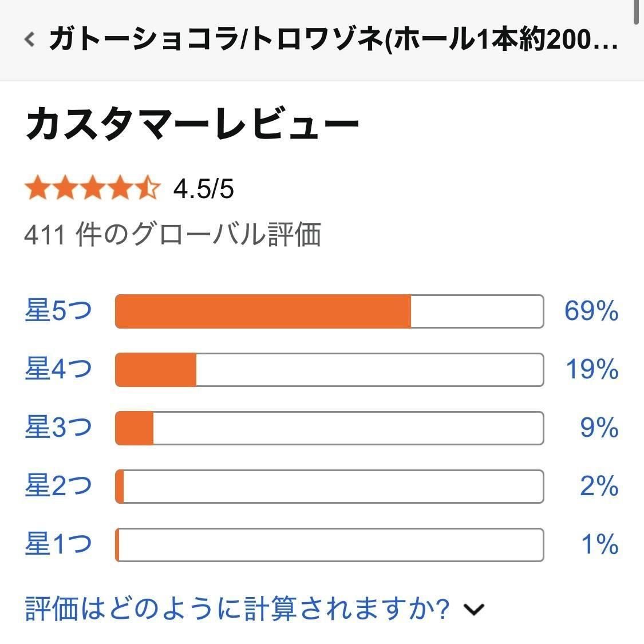The width and height of the screenshot is (644, 644).
Task: Click the 2-star histogram bar
Action: pyautogui.click(x=329, y=487)
